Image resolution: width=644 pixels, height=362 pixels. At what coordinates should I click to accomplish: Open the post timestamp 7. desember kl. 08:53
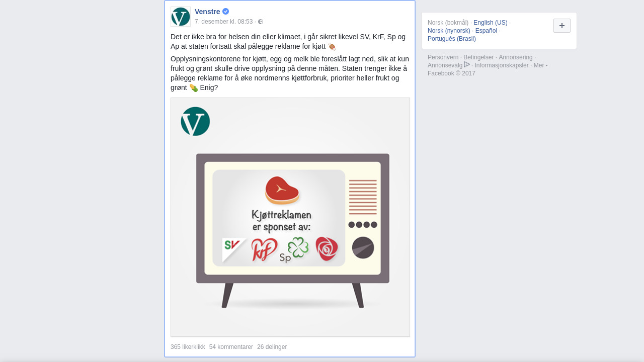[x=224, y=22]
